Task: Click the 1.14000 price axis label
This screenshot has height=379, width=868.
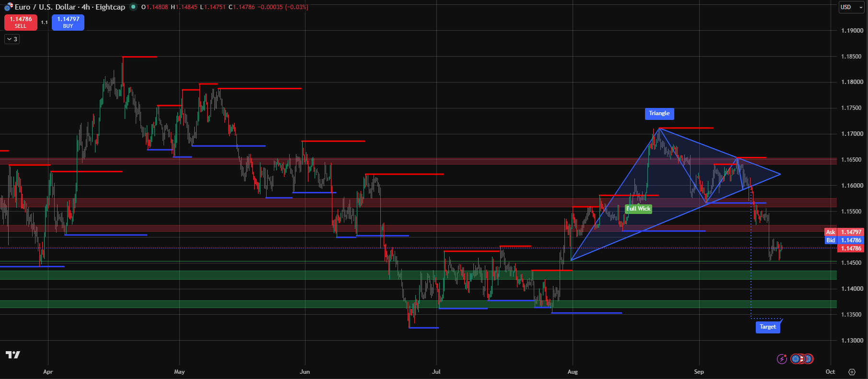Action: (852, 289)
